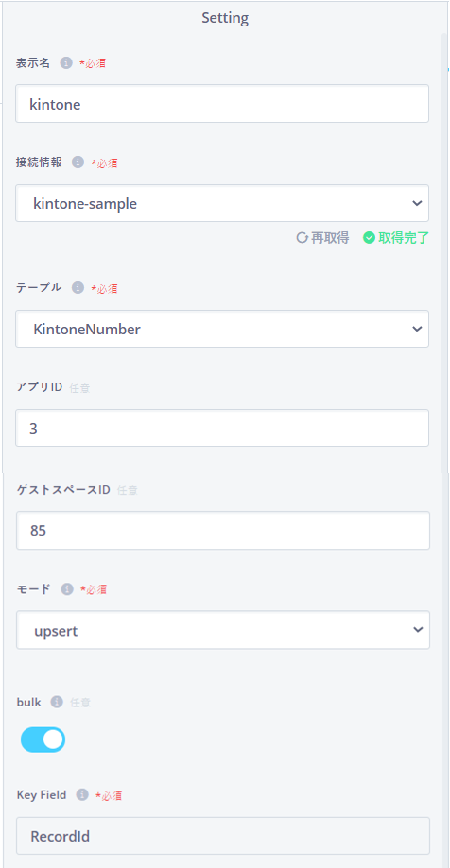Viewport: 450px width, 868px height.
Task: Click the 再取得 reload link
Action: click(x=322, y=238)
